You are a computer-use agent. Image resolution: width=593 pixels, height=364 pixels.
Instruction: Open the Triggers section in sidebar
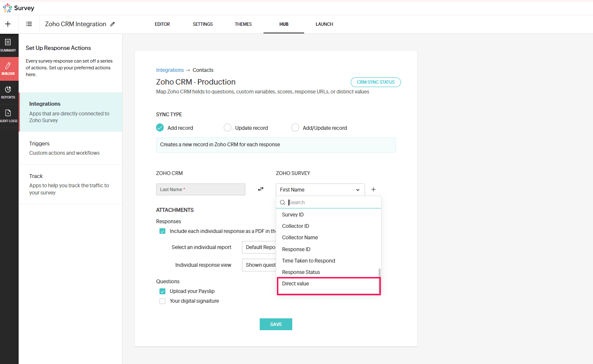(x=71, y=148)
